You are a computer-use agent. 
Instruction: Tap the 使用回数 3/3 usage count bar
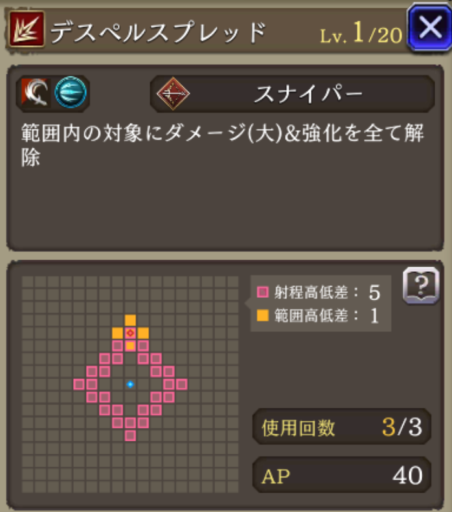[x=342, y=427]
